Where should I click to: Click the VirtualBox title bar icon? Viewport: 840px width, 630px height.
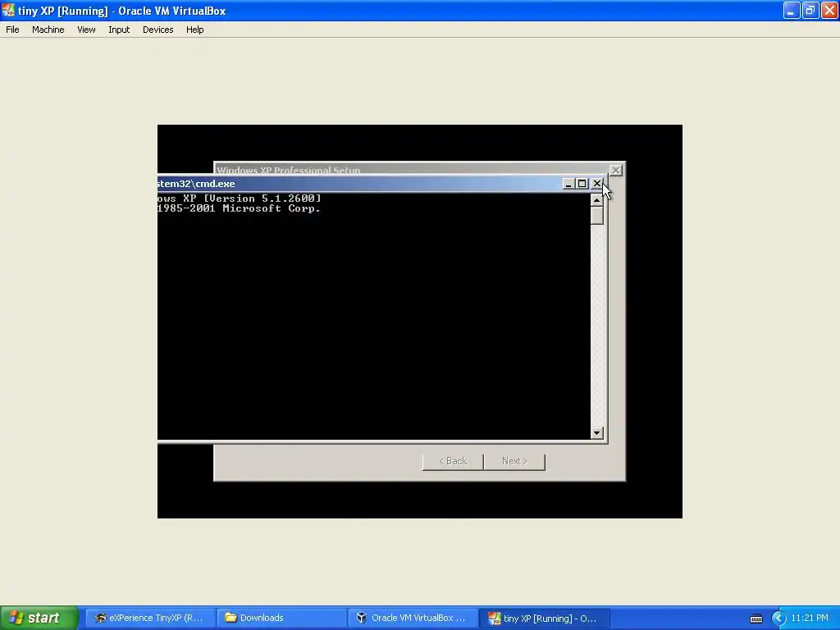coord(8,11)
